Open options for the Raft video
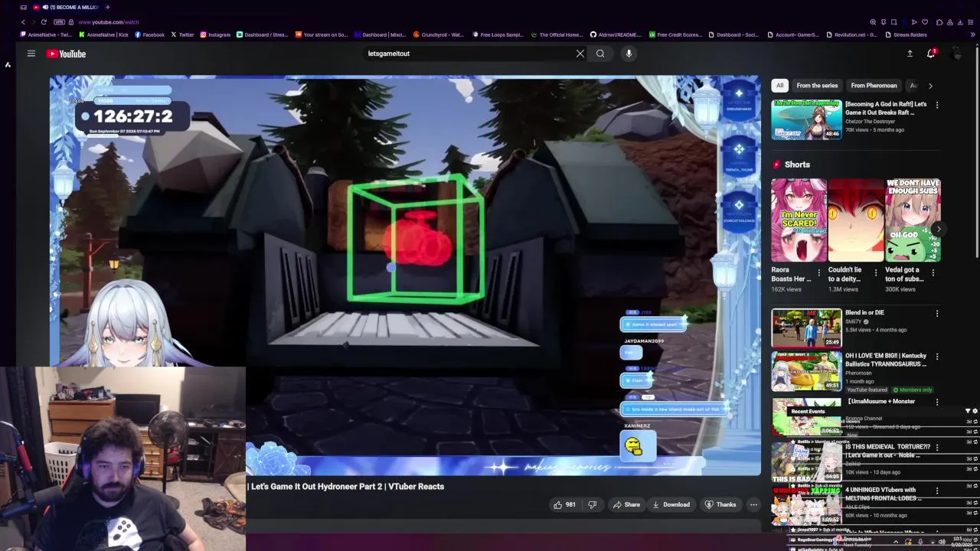Image resolution: width=980 pixels, height=551 pixels. [937, 105]
